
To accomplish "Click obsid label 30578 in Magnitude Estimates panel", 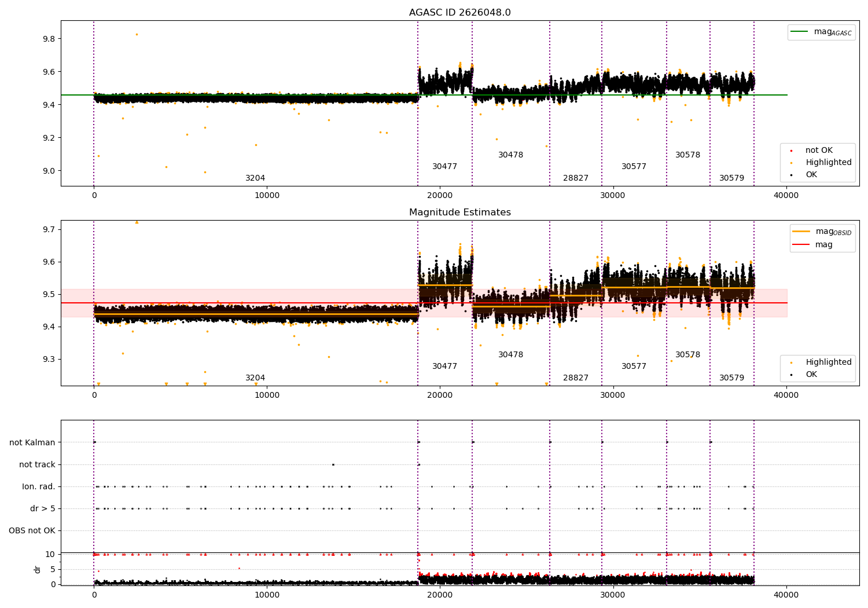I will pos(687,355).
